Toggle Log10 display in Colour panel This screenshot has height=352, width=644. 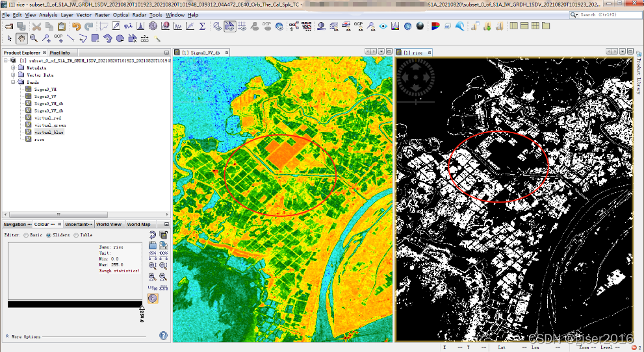[x=153, y=288]
